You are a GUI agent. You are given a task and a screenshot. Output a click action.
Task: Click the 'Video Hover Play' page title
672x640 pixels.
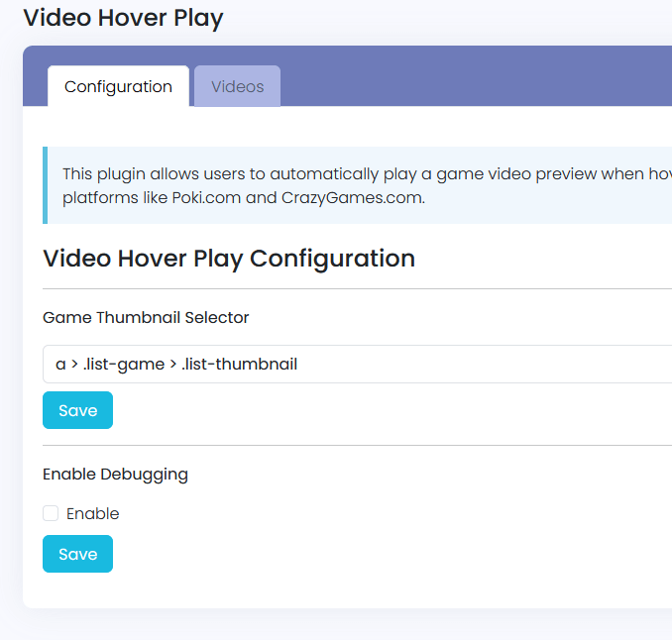(x=123, y=18)
